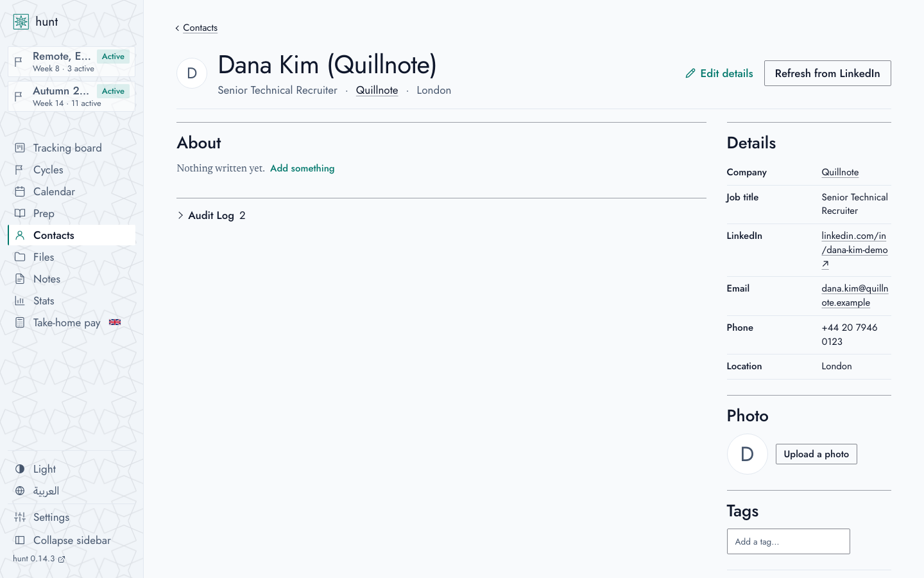Click the phone number +44 20 7946 0123

[850, 335]
